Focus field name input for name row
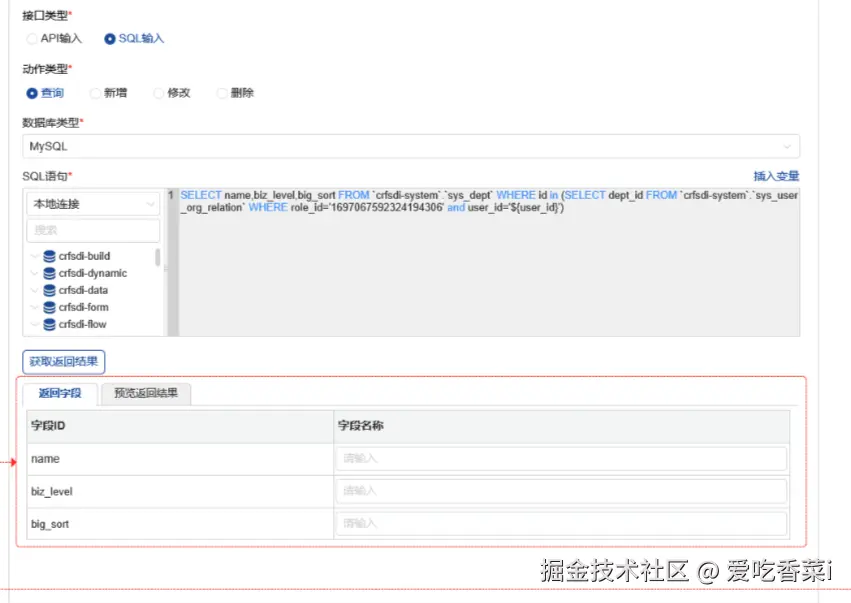This screenshot has width=851, height=603. pyautogui.click(x=561, y=459)
